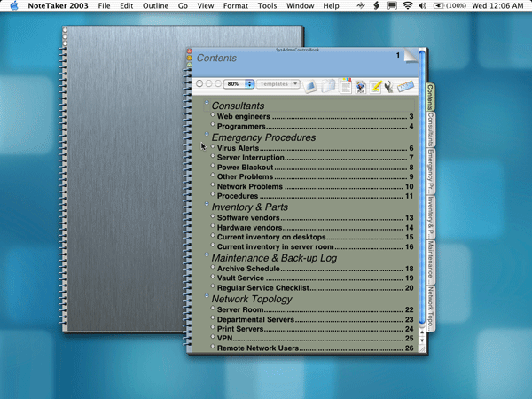Click the bullet beside Power Blackout
Viewport: 532px width, 399px height.
pos(213,166)
